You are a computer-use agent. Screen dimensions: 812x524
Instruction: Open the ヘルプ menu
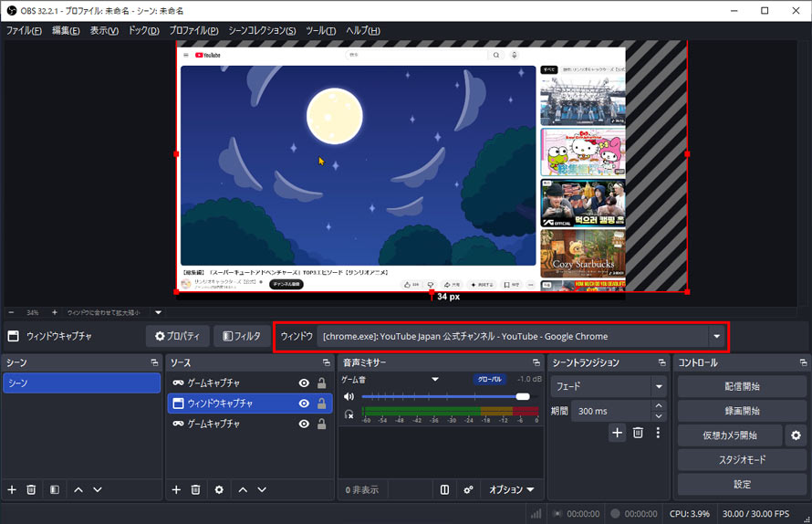pyautogui.click(x=362, y=30)
